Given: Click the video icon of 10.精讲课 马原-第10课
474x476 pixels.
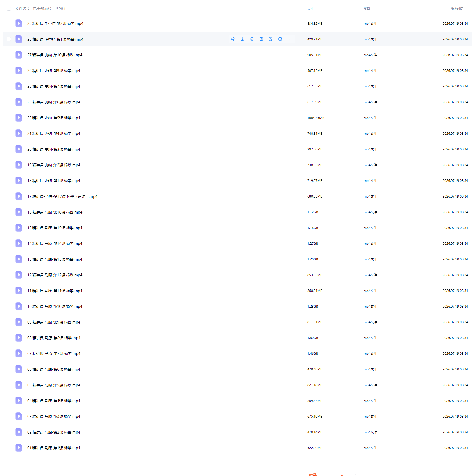Looking at the screenshot, I should click(19, 307).
